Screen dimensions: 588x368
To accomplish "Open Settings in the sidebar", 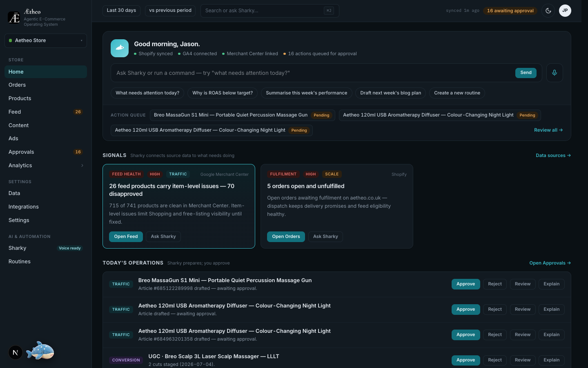I will [46, 220].
